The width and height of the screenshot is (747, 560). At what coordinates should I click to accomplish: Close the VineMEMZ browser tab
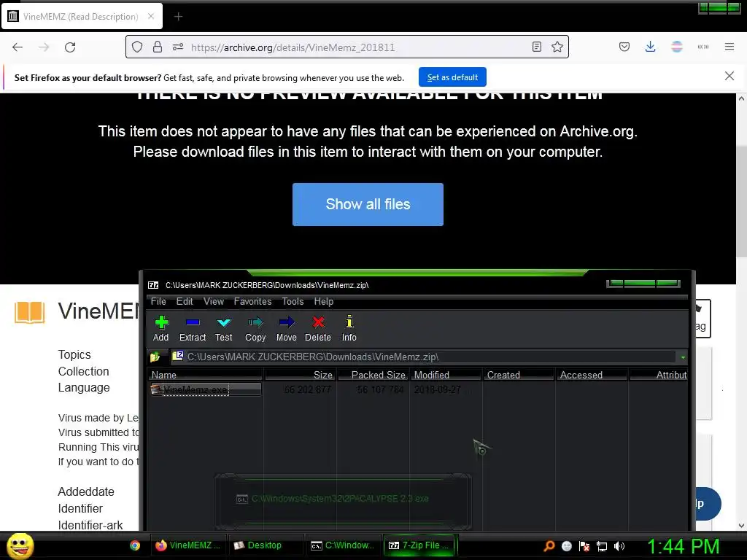(x=151, y=16)
